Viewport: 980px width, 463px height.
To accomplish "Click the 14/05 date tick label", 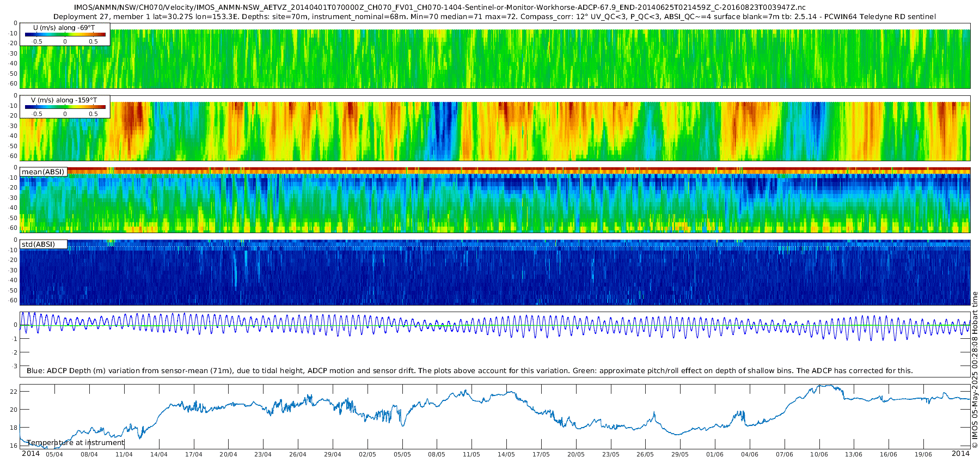I will pyautogui.click(x=506, y=454).
